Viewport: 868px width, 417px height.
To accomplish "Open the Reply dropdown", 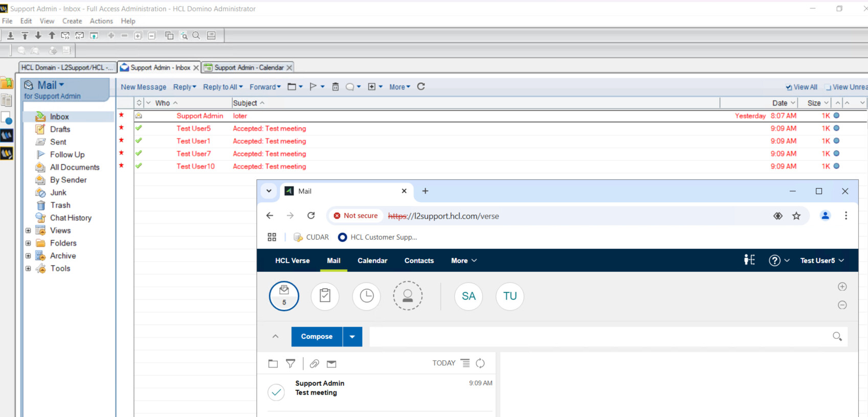I will pyautogui.click(x=185, y=87).
